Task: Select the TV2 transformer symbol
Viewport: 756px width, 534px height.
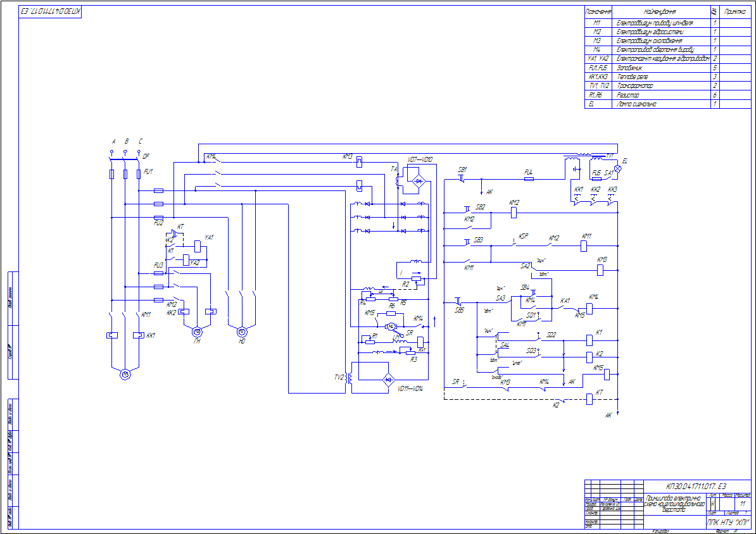Action: click(350, 377)
